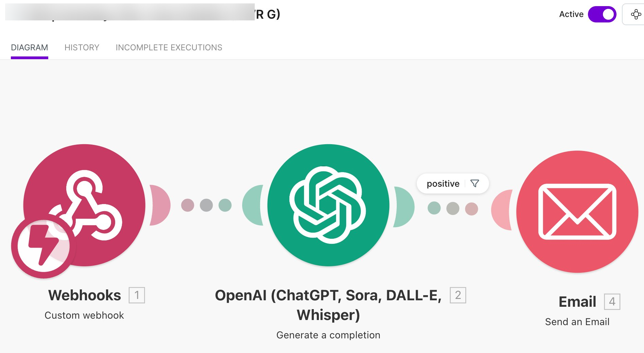This screenshot has height=353, width=644.
Task: Select the Diagram tab
Action: pos(30,48)
